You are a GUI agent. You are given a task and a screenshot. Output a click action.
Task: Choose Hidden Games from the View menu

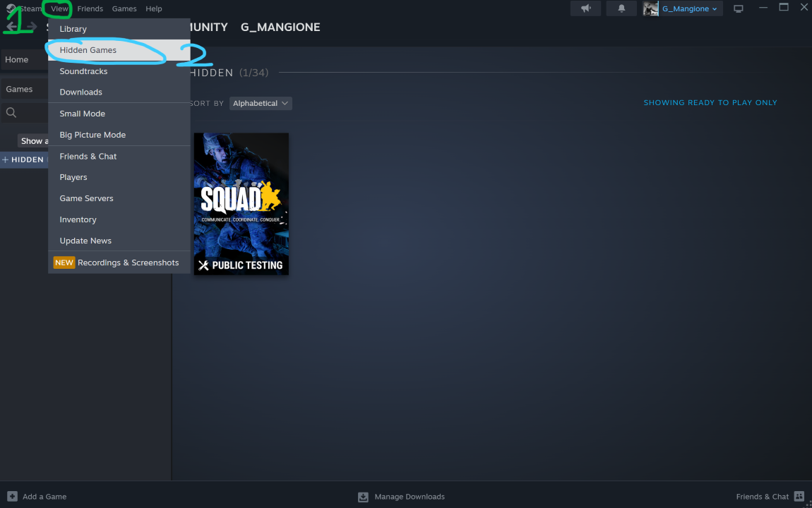[x=119, y=50]
